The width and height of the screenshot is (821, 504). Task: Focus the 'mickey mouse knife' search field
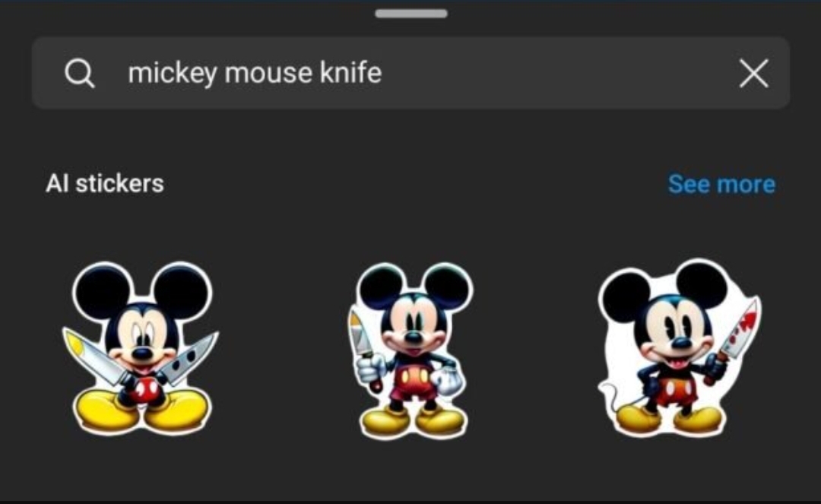tap(411, 73)
